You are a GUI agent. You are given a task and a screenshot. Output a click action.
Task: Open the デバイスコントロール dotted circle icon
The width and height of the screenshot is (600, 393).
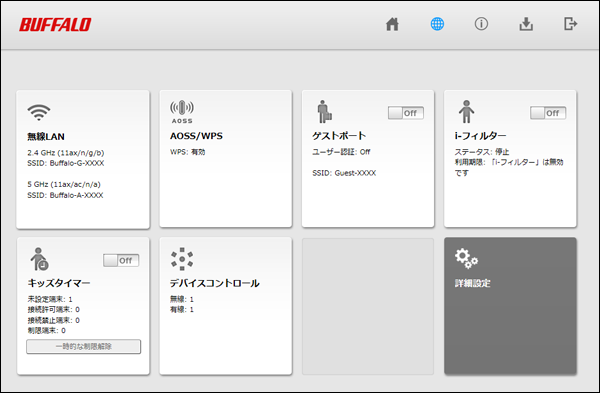coord(182,259)
